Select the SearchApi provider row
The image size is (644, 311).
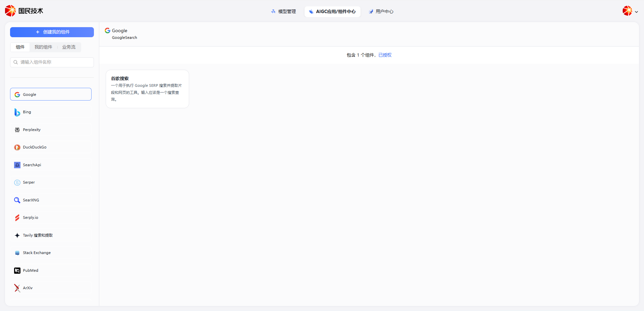pos(51,165)
